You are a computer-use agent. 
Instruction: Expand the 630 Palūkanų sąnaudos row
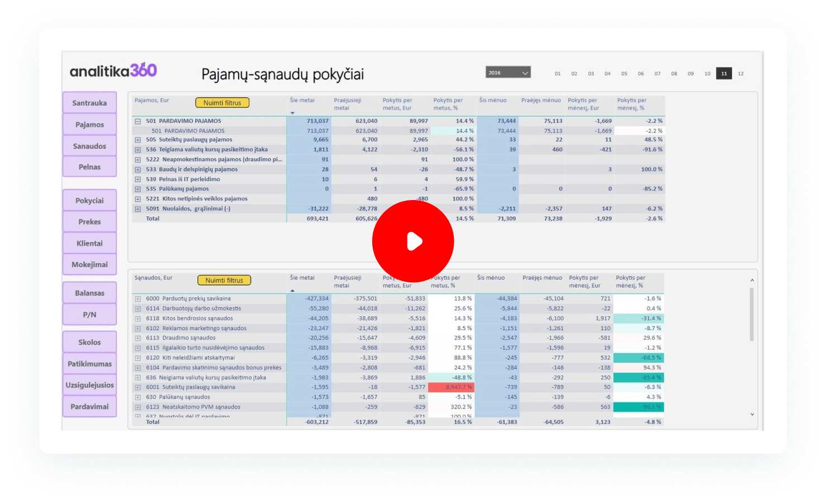click(137, 397)
